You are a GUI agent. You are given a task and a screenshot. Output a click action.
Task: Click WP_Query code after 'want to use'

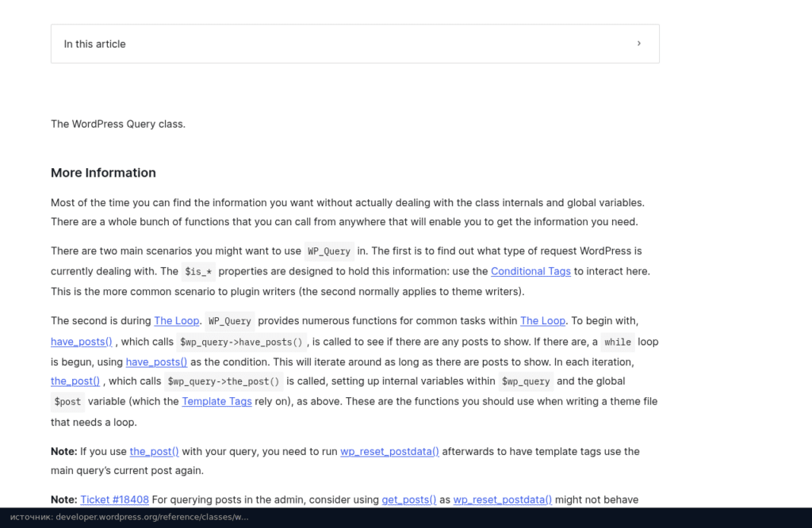[x=329, y=251]
